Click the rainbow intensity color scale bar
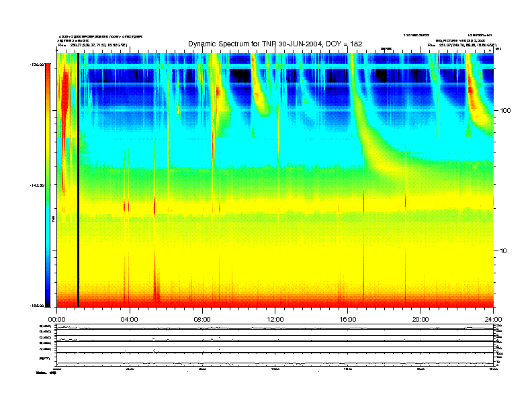 point(48,185)
